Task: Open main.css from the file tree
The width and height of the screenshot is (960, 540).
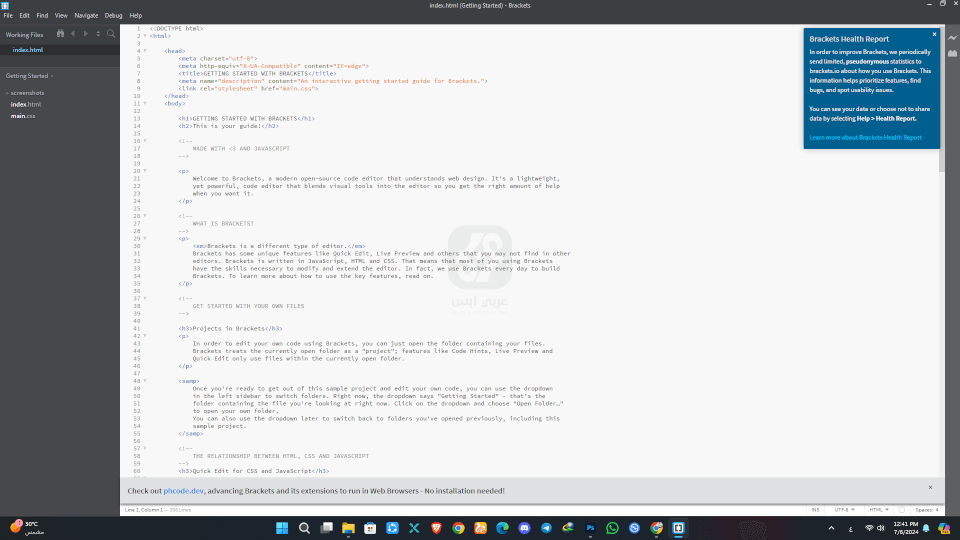Action: click(x=23, y=116)
